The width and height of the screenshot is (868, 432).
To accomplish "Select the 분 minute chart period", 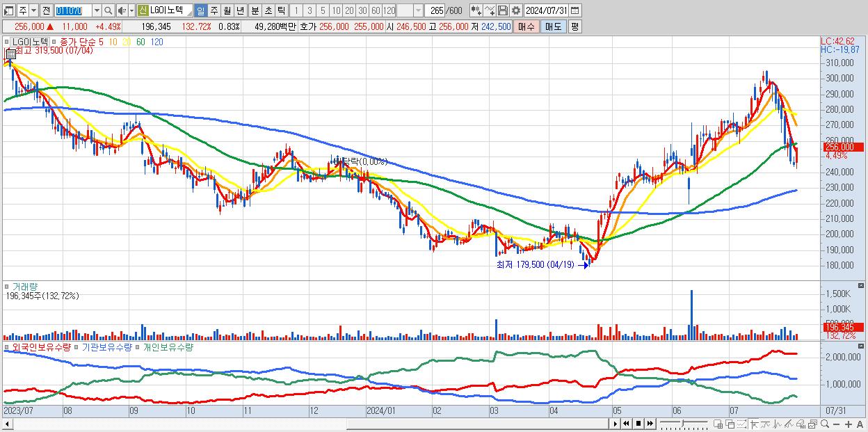I will coord(255,10).
